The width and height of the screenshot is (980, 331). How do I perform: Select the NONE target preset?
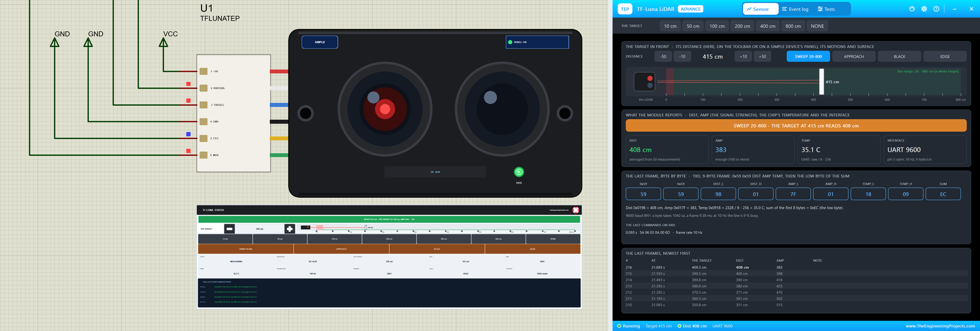point(817,26)
